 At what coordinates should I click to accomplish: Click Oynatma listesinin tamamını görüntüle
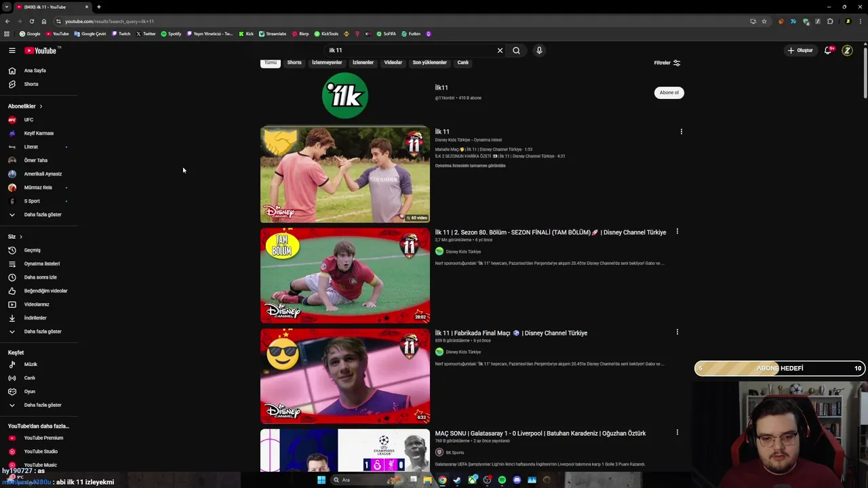[x=470, y=166]
